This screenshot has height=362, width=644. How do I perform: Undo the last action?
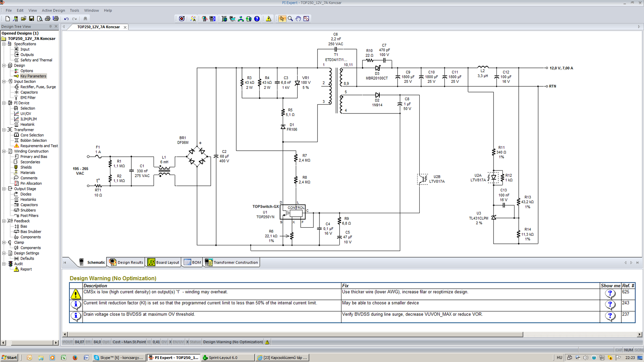coord(66,19)
